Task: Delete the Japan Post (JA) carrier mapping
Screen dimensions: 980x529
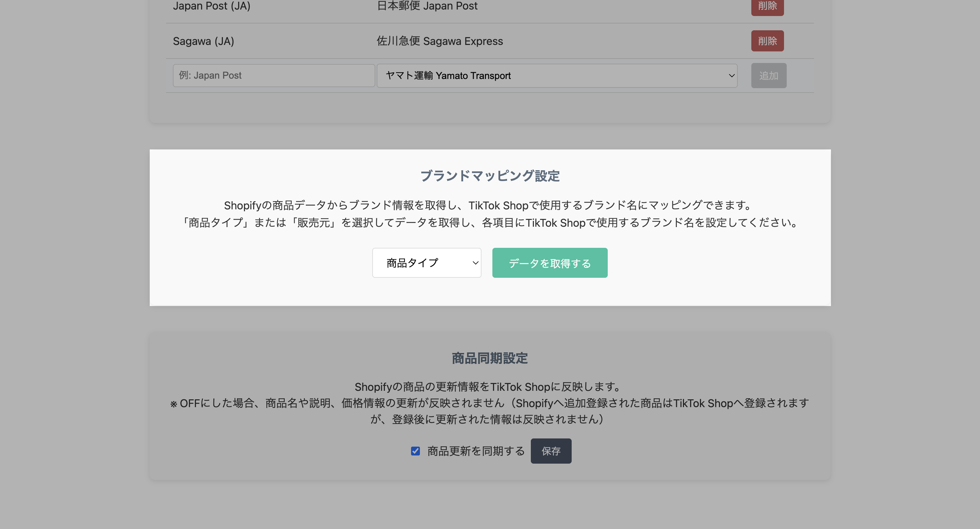Action: pos(767,6)
